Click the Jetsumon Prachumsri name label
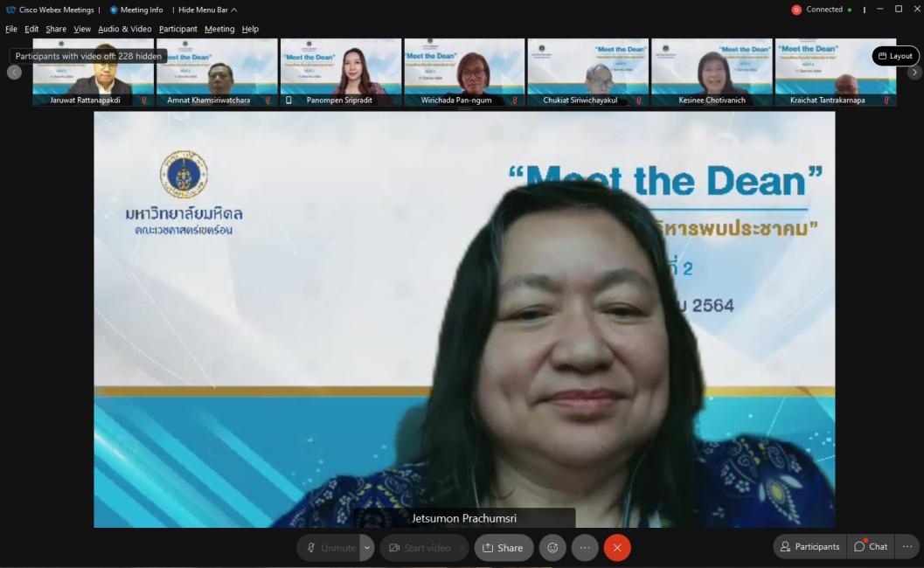 click(x=464, y=518)
